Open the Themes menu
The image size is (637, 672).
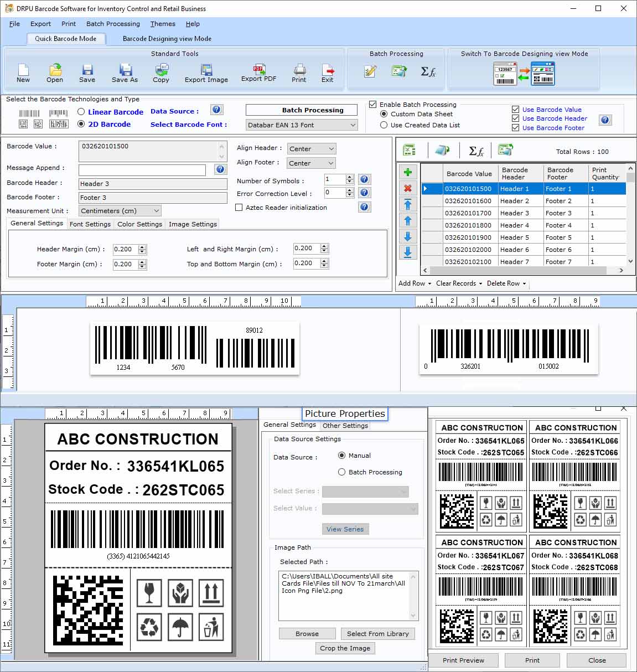coord(162,24)
